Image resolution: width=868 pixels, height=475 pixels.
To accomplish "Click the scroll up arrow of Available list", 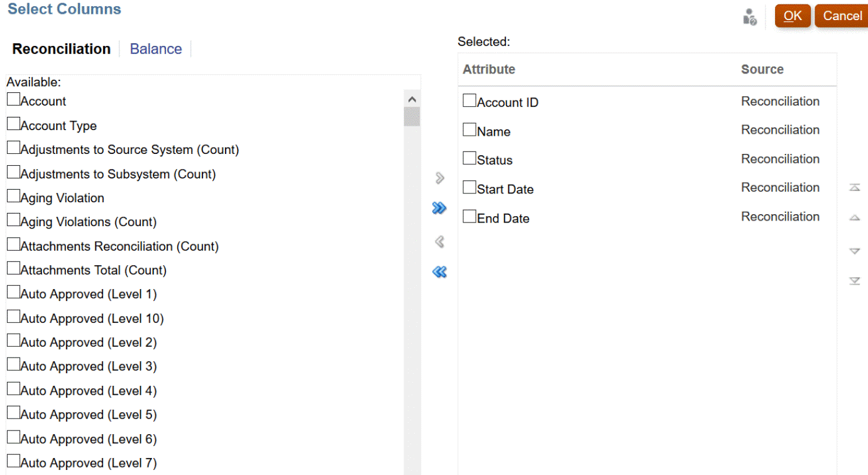I will [412, 99].
